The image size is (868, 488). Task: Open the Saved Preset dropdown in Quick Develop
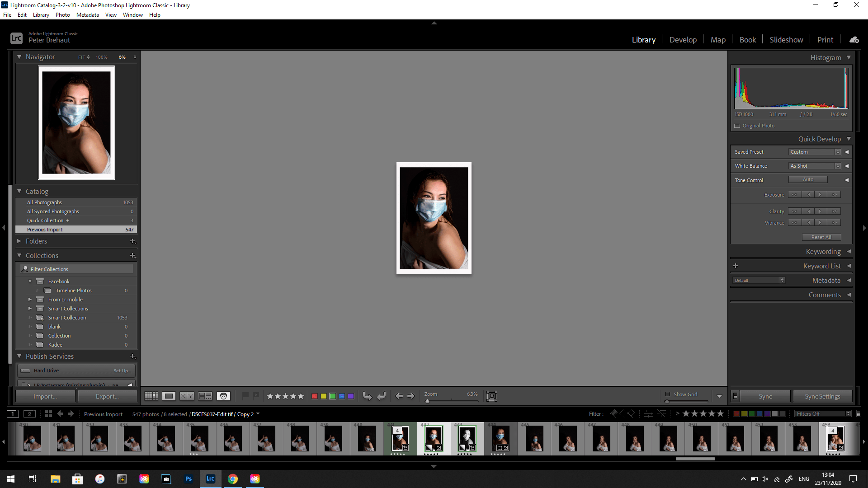[x=814, y=152]
